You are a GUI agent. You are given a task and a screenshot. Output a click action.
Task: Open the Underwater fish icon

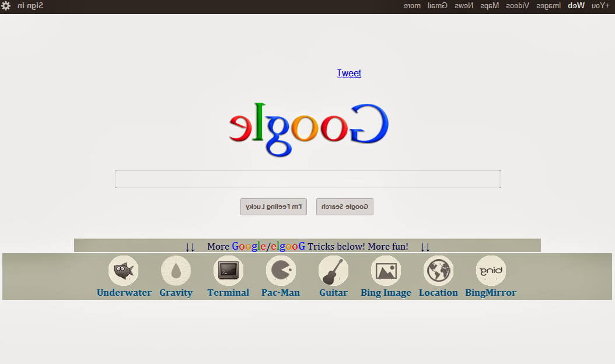[124, 271]
